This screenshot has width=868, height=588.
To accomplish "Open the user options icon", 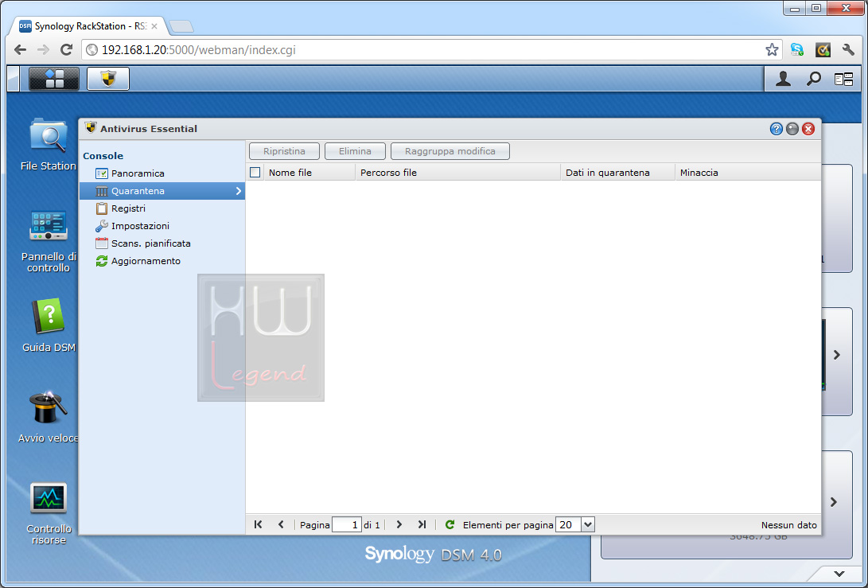I will point(783,80).
